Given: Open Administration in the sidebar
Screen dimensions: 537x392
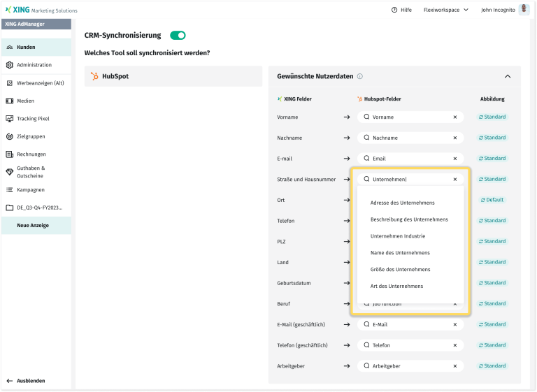Looking at the screenshot, I should pyautogui.click(x=36, y=65).
